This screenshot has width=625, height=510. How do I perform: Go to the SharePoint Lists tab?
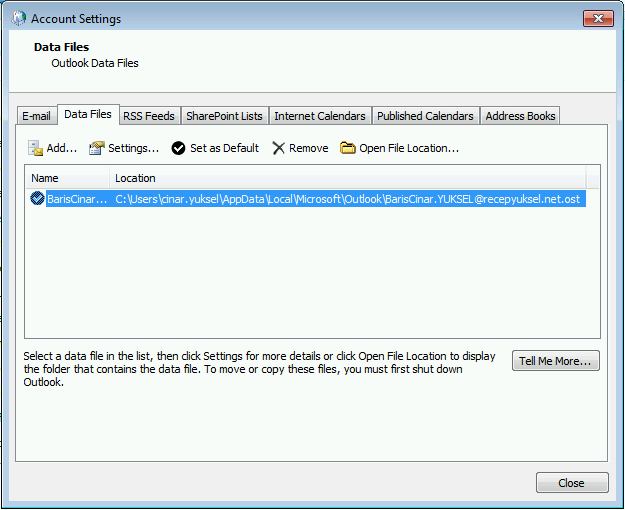click(224, 116)
